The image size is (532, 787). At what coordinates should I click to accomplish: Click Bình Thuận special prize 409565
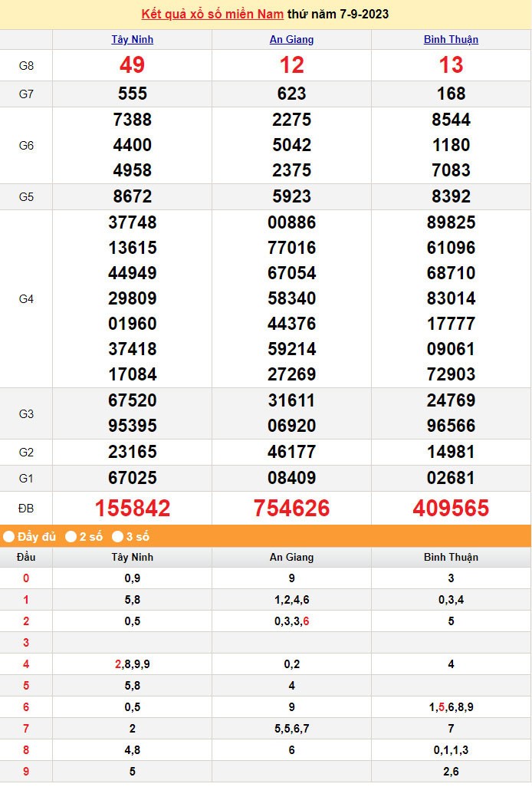click(451, 508)
